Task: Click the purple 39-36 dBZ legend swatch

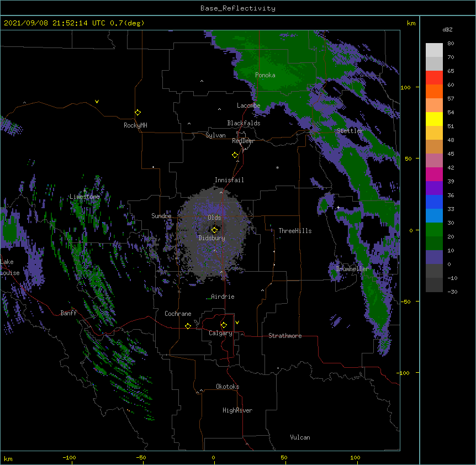Action: pyautogui.click(x=434, y=188)
